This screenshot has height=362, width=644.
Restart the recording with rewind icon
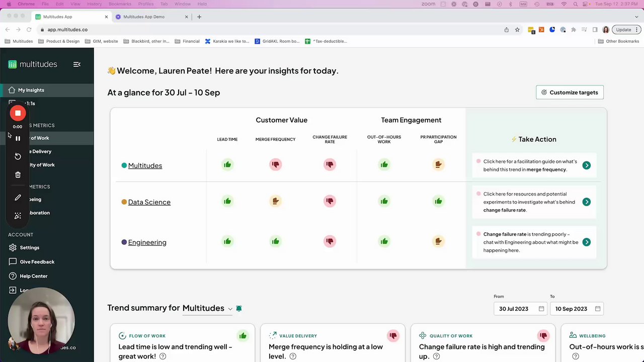coord(18,156)
